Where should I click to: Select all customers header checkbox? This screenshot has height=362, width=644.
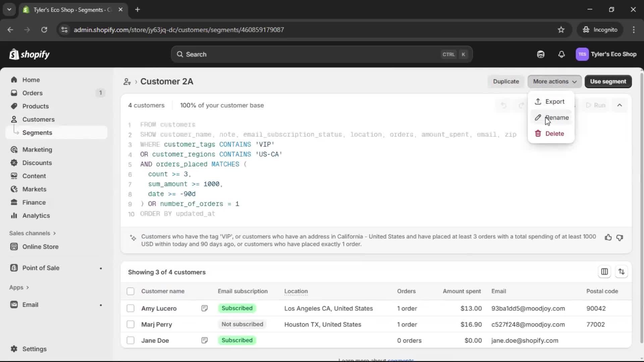click(x=130, y=291)
